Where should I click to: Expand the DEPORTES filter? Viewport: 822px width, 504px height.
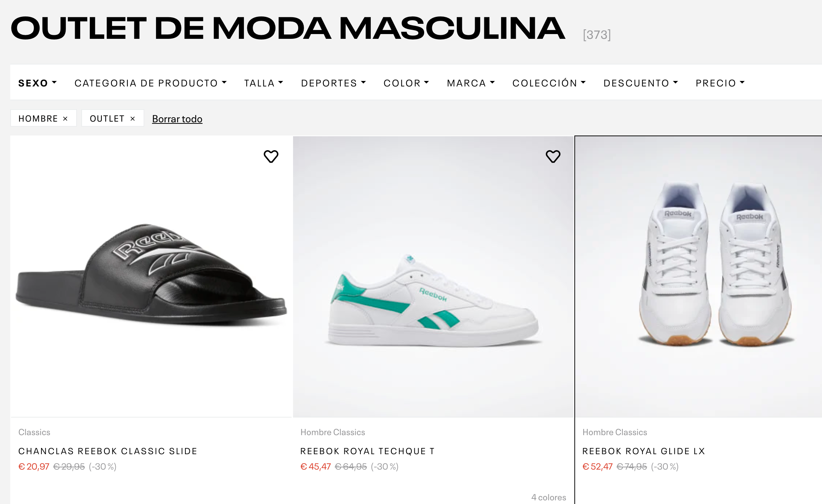[x=333, y=83]
